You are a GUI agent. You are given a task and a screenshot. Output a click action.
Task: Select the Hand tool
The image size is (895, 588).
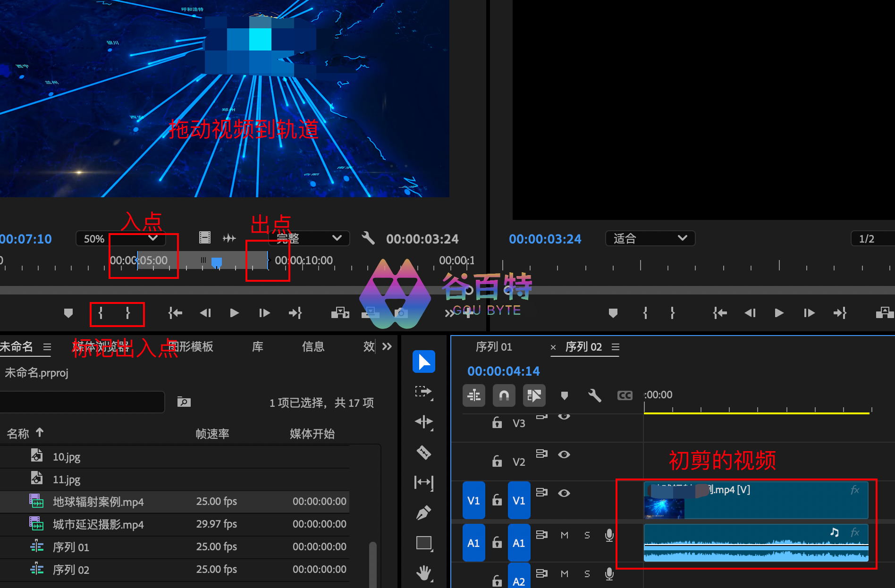coord(423,573)
